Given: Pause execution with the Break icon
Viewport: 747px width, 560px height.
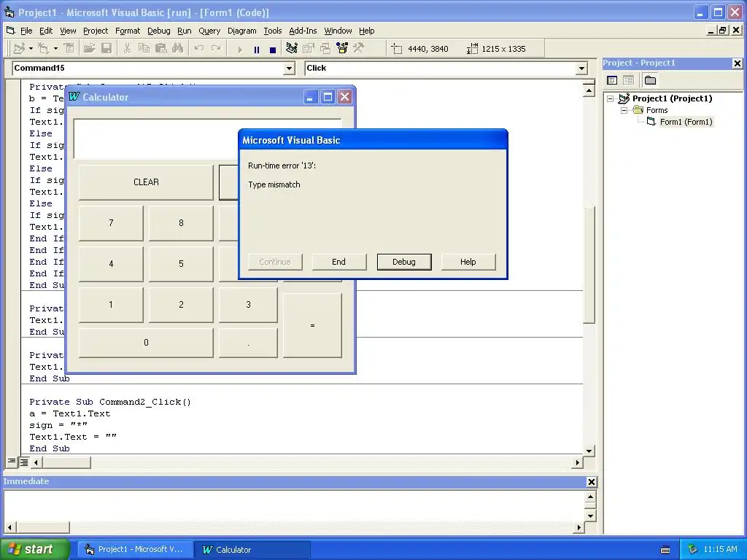Looking at the screenshot, I should tap(257, 49).
